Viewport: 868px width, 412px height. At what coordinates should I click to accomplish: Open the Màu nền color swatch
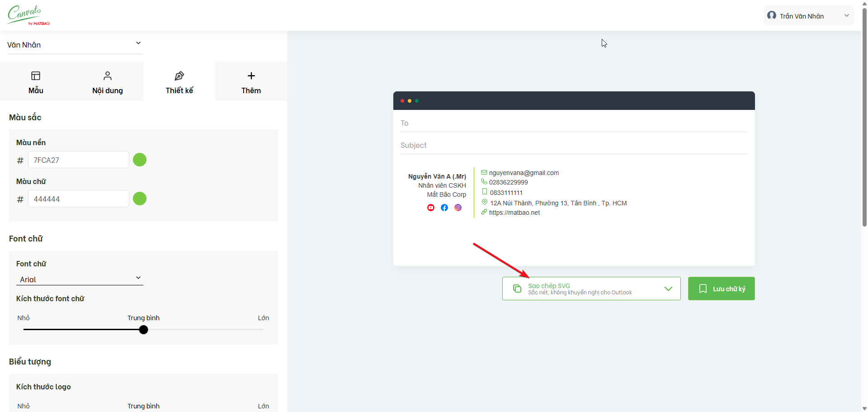(140, 160)
